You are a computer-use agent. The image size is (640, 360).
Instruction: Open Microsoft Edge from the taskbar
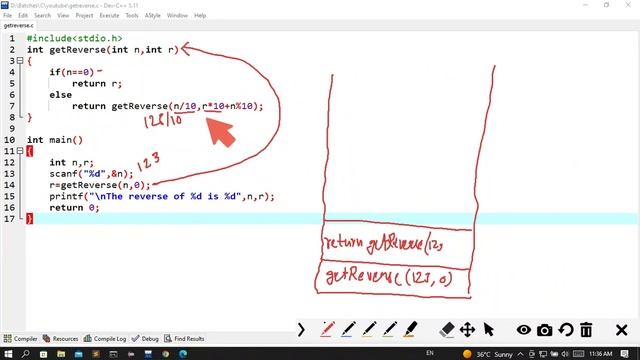coord(183,354)
